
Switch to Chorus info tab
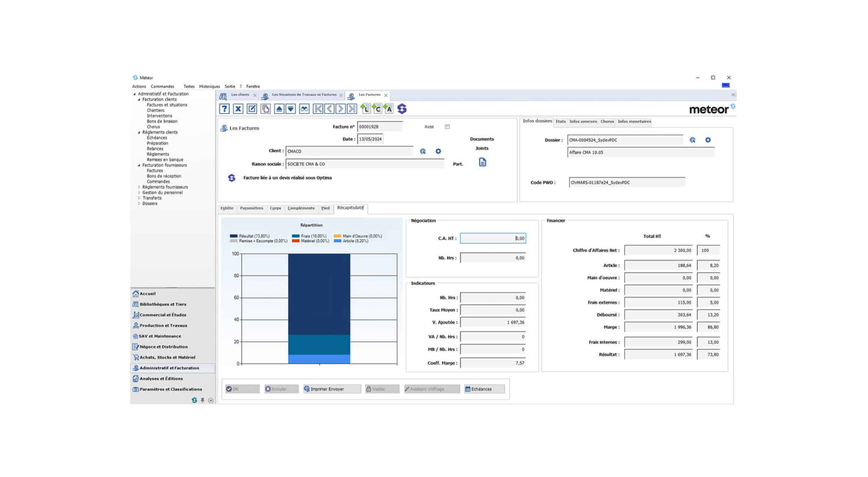tap(607, 122)
